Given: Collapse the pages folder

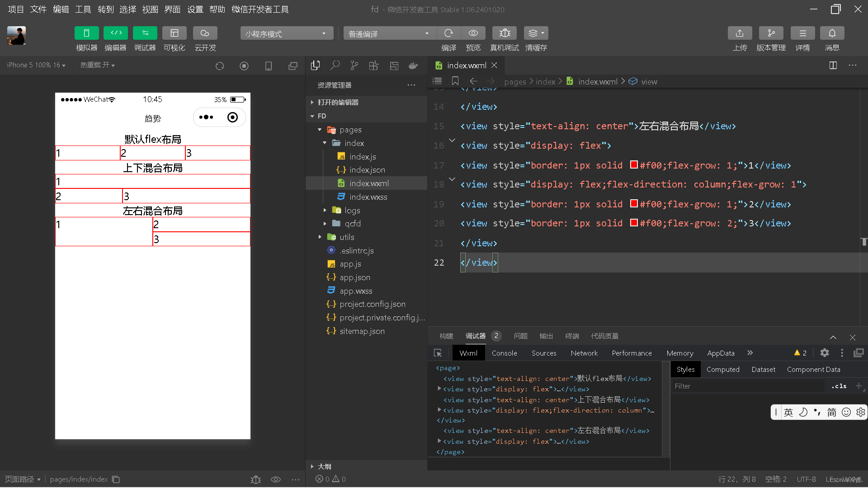Looking at the screenshot, I should 366,130.
